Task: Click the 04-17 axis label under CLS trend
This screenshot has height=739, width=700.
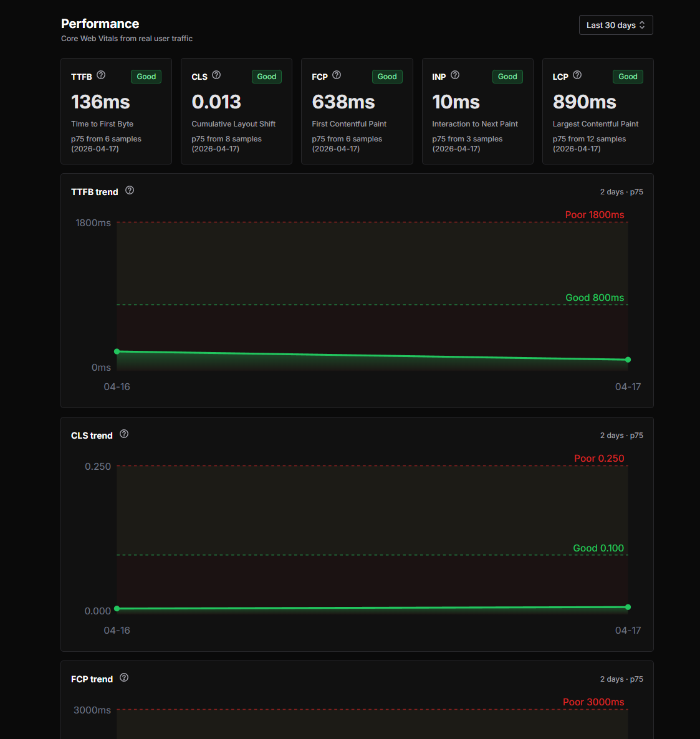Action: pyautogui.click(x=628, y=630)
